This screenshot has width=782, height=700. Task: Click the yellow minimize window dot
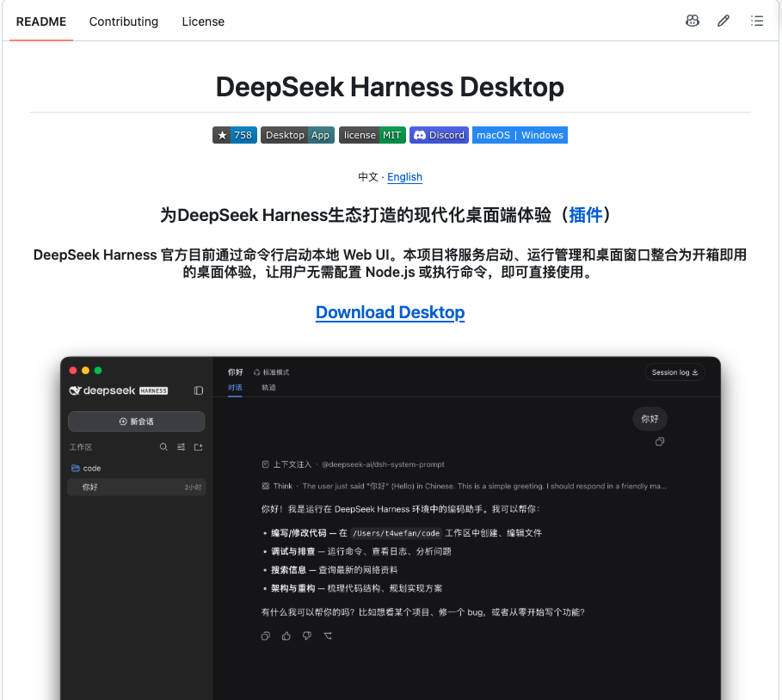tap(85, 371)
